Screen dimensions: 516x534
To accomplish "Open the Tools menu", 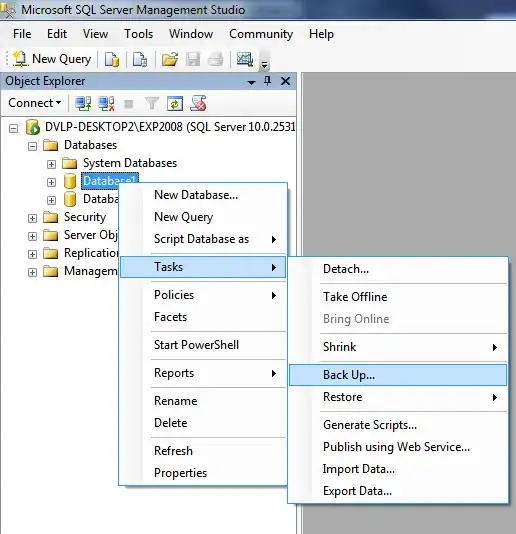I will [x=138, y=34].
